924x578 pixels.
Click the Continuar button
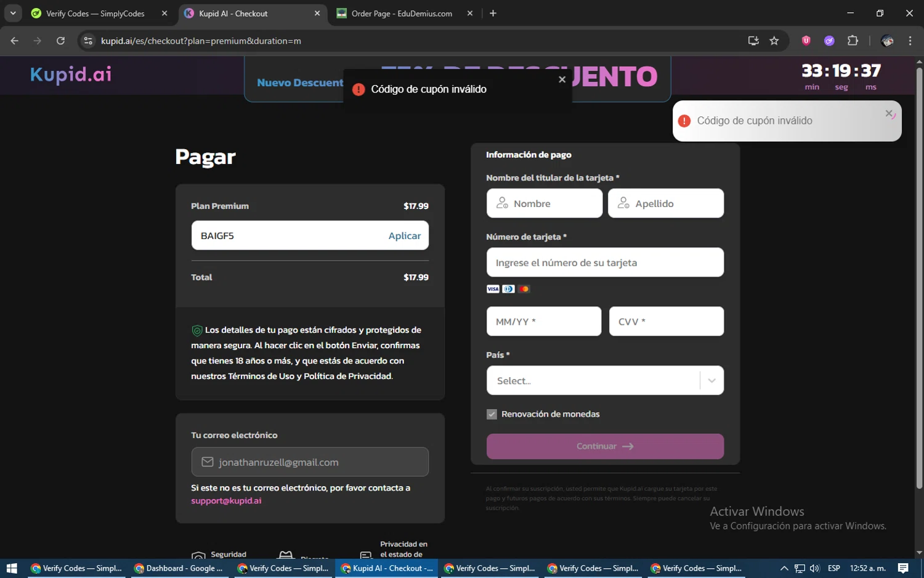(x=605, y=446)
